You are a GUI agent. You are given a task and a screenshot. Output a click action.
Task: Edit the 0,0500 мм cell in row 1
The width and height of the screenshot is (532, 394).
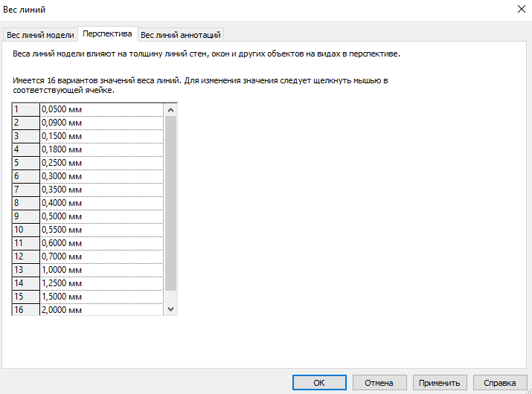[101, 109]
